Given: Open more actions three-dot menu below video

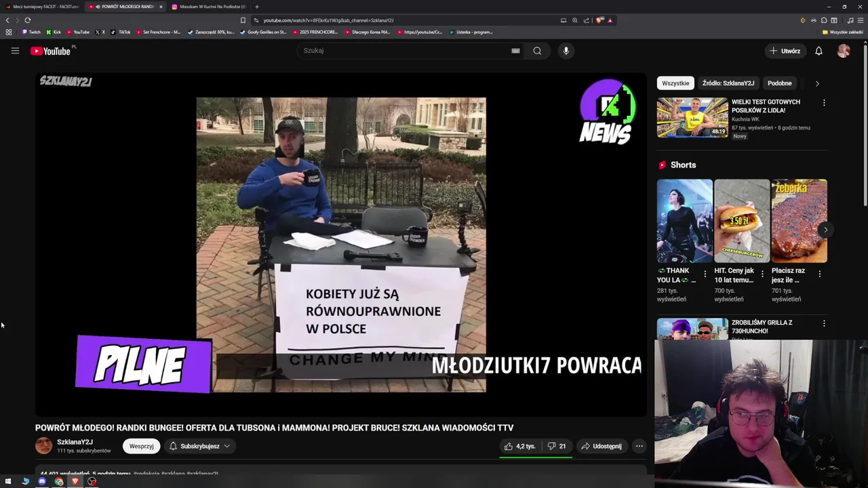Looking at the screenshot, I should [x=639, y=446].
